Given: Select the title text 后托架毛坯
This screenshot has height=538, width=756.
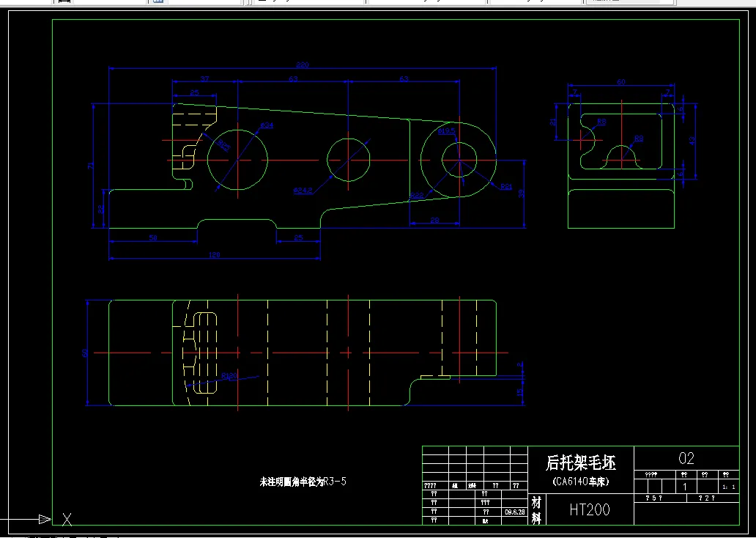Looking at the screenshot, I should click(x=580, y=463).
